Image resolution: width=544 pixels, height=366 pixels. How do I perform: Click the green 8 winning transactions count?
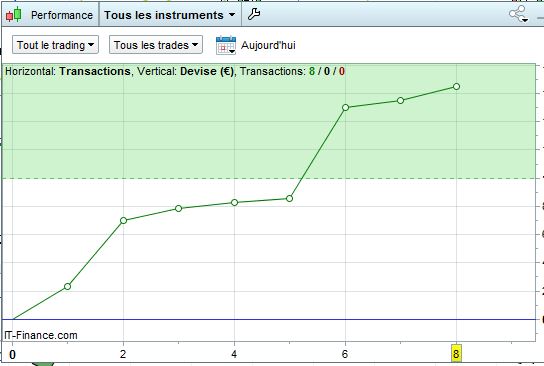(312, 71)
